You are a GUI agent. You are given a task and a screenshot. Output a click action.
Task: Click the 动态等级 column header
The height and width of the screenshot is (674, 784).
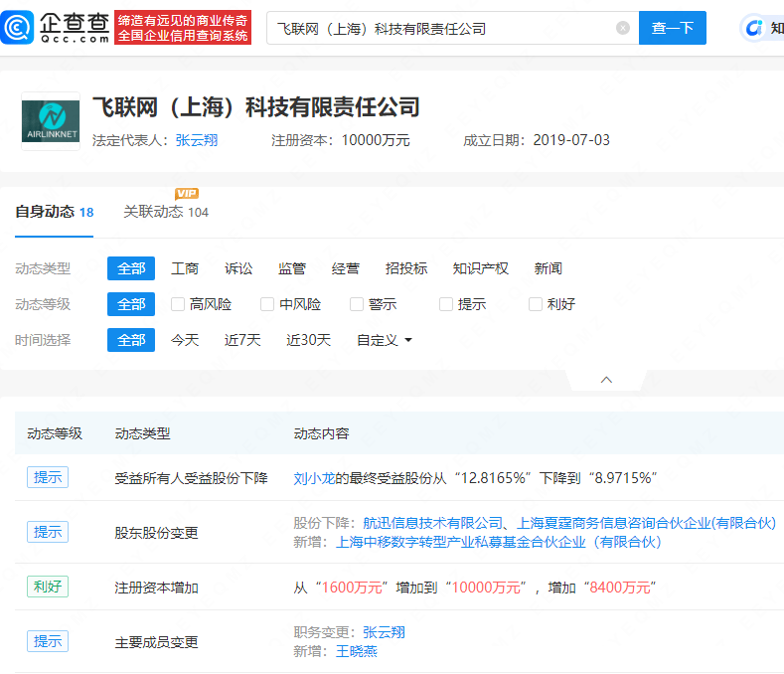[x=55, y=433]
